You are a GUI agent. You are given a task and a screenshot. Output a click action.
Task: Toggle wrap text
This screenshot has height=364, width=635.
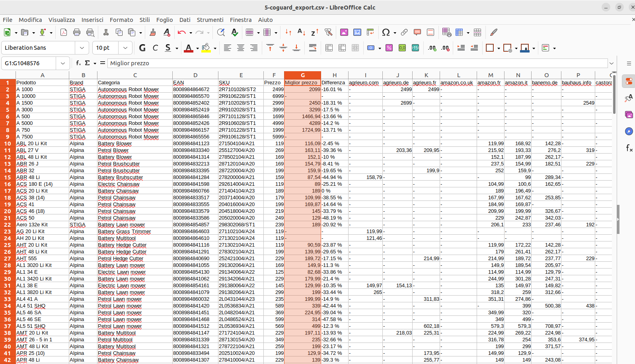pyautogui.click(x=313, y=48)
